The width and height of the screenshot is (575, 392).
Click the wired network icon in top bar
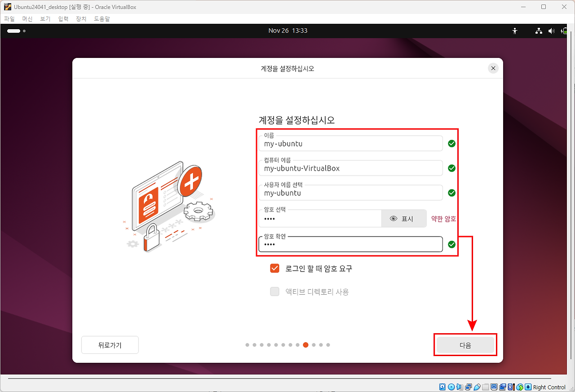point(539,31)
